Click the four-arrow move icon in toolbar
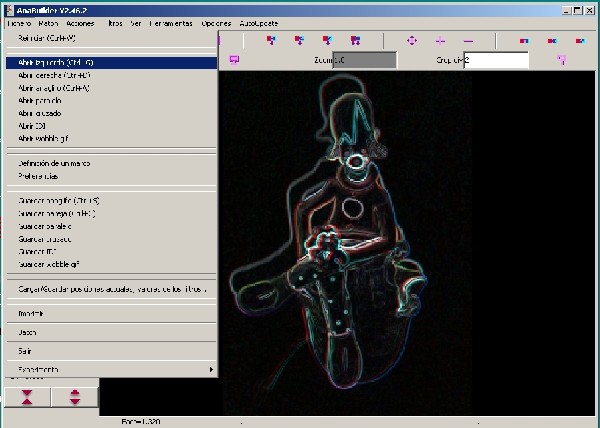The height and width of the screenshot is (428, 600). pos(411,41)
